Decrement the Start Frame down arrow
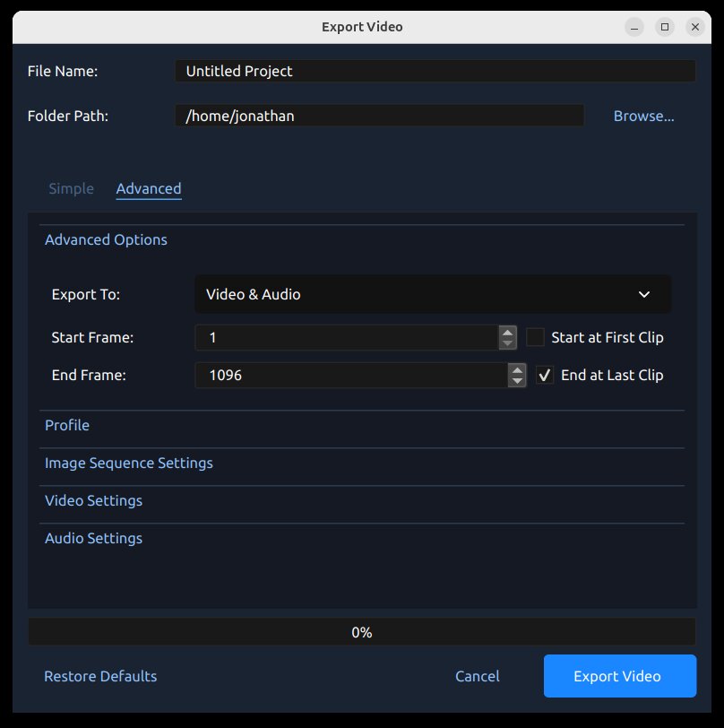The width and height of the screenshot is (724, 728). tap(508, 343)
